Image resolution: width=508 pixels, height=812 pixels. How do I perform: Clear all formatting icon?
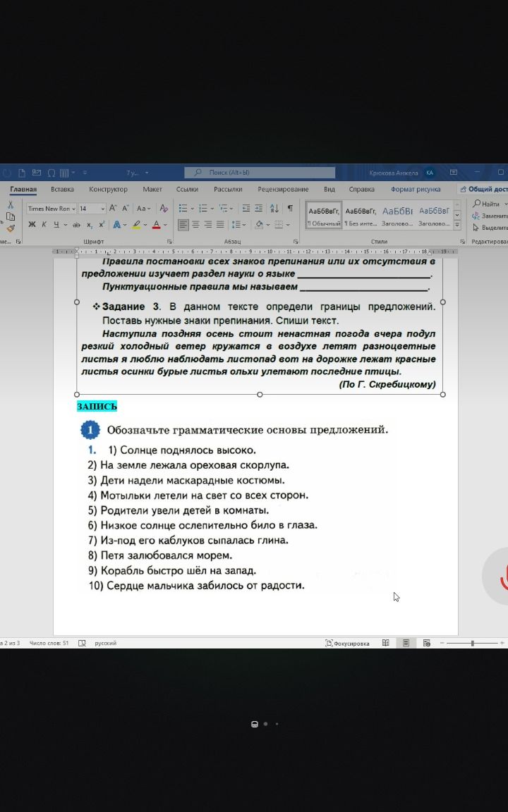tap(164, 208)
